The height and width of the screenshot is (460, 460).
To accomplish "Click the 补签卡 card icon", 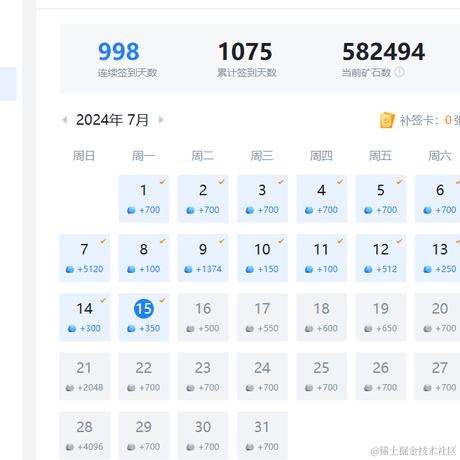I will pos(387,120).
